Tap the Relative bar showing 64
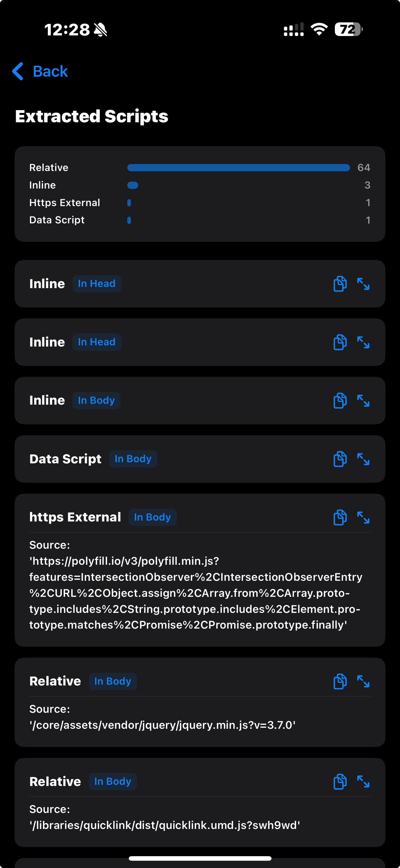Image resolution: width=400 pixels, height=868 pixels. 238,167
